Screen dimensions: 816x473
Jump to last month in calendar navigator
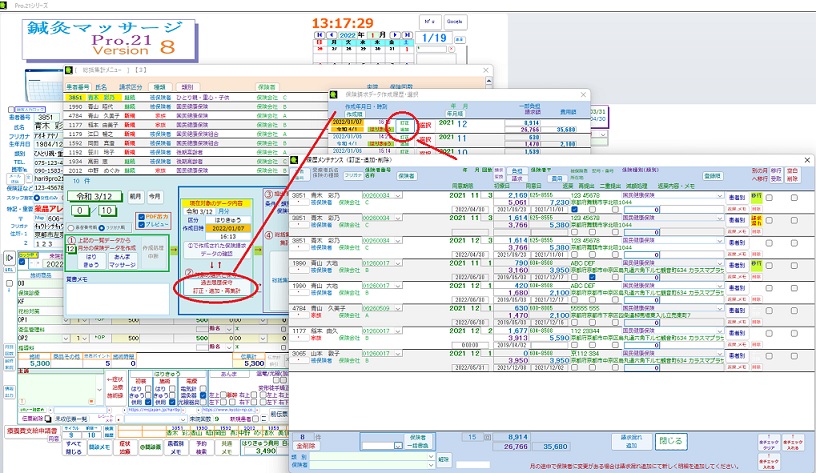click(x=407, y=35)
